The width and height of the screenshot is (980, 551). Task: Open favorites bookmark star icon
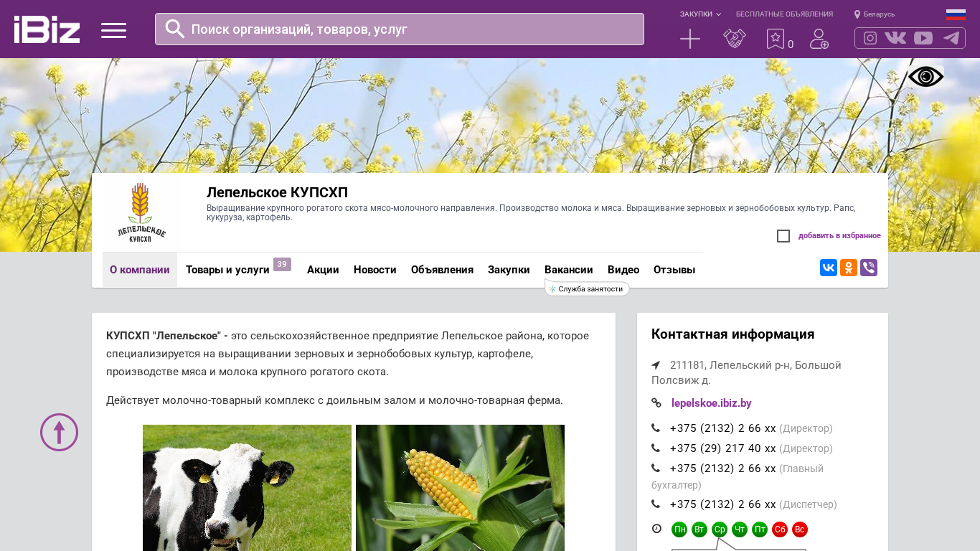[x=776, y=39]
